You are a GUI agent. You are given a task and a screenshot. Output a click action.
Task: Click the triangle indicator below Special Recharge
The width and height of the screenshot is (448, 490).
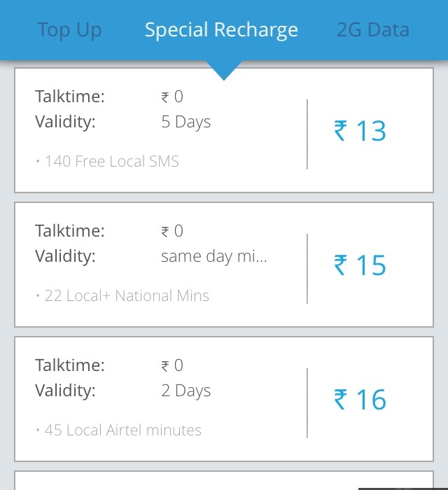tap(224, 70)
